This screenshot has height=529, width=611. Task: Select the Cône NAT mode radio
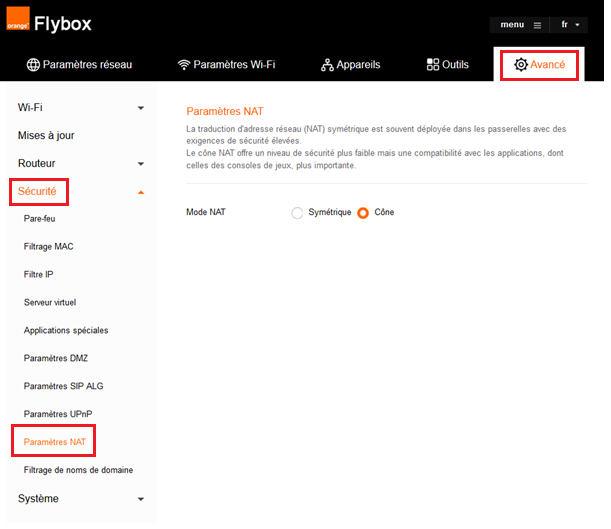pos(363,213)
